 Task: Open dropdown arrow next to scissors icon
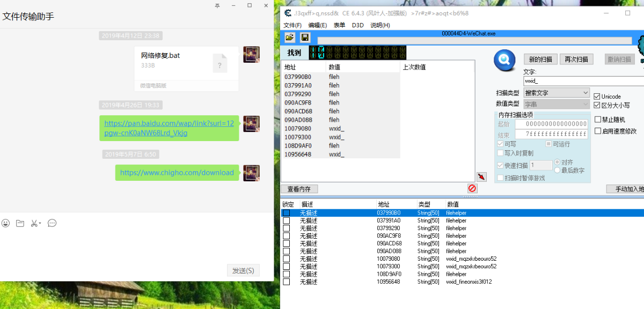40,224
